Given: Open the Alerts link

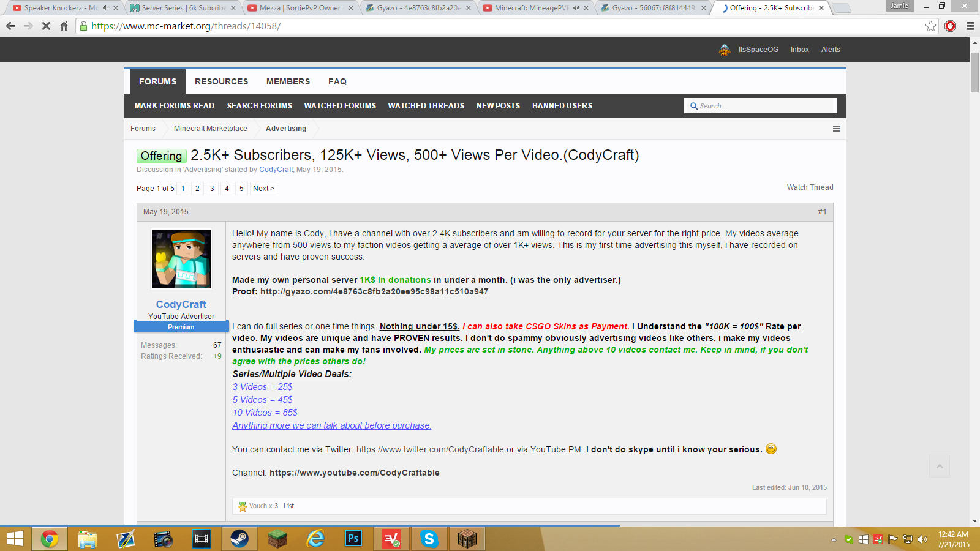Looking at the screenshot, I should pos(831,50).
